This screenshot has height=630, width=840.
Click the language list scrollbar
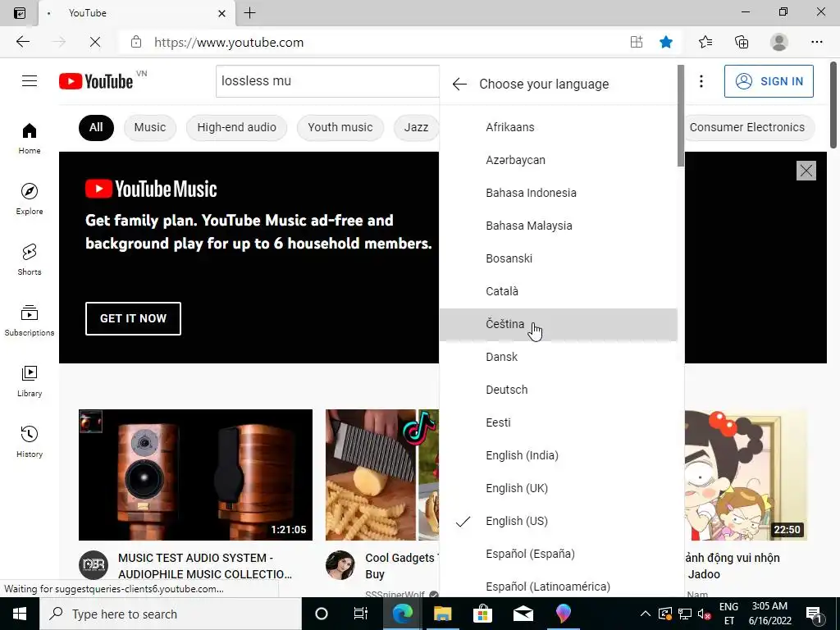pos(680,115)
